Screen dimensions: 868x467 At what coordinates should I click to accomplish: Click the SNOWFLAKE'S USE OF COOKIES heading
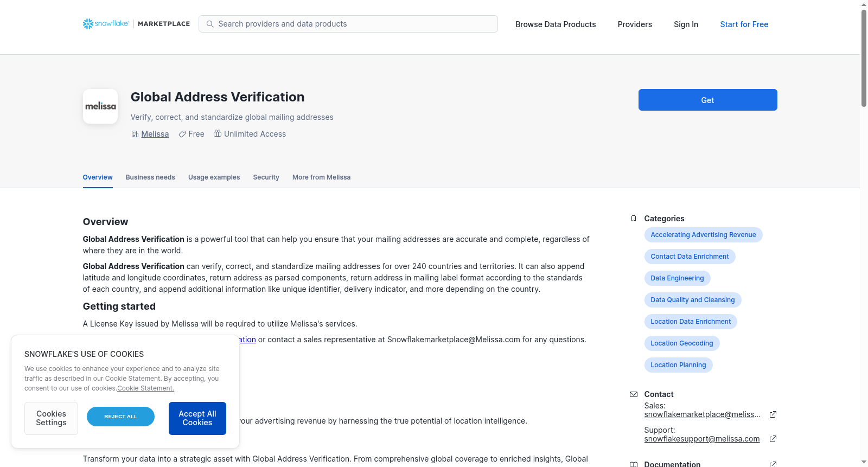(x=84, y=354)
